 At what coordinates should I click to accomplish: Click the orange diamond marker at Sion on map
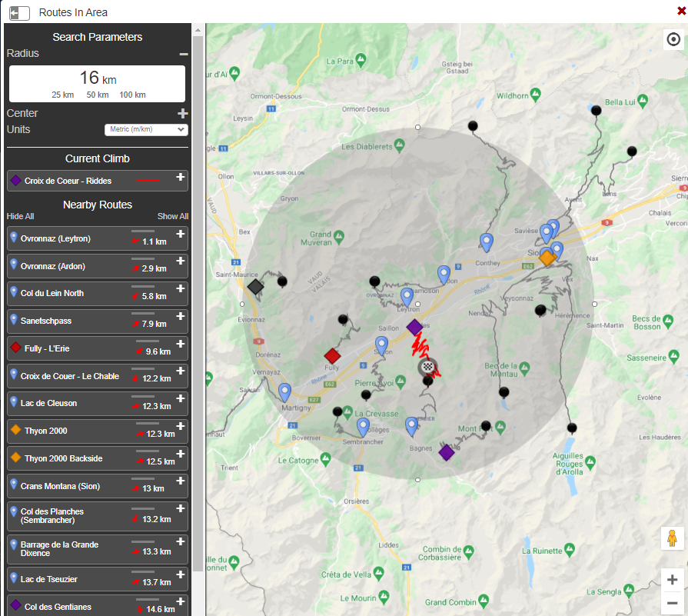(547, 258)
